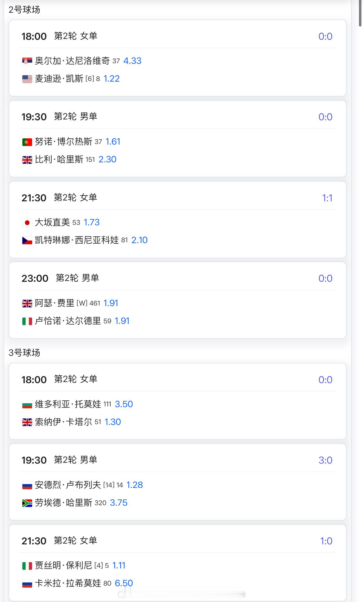364x602 pixels.
Task: Click Japan flag beside 大坂直美
Action: [x=27, y=223]
